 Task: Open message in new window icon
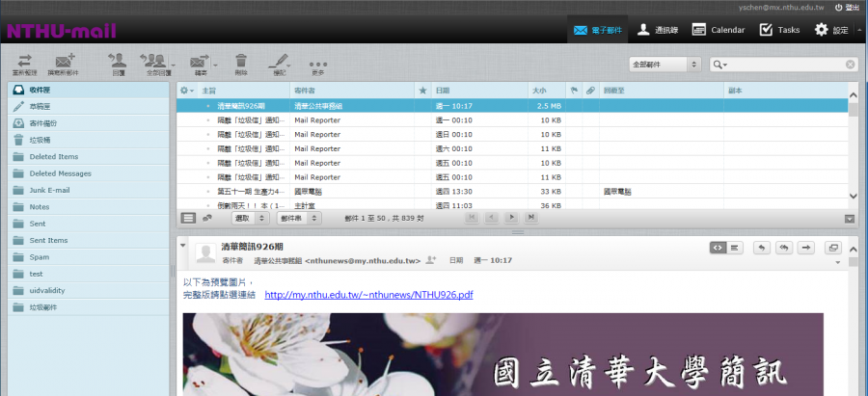click(x=834, y=248)
